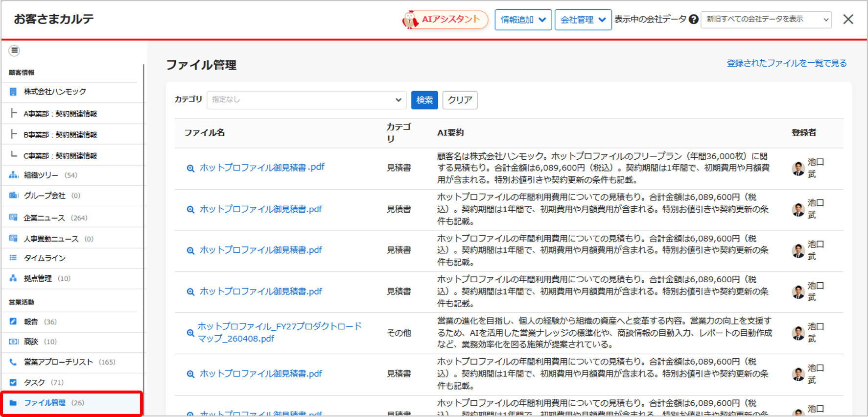Open 報告 in the sidebar
This screenshot has height=417, width=868.
click(x=31, y=321)
